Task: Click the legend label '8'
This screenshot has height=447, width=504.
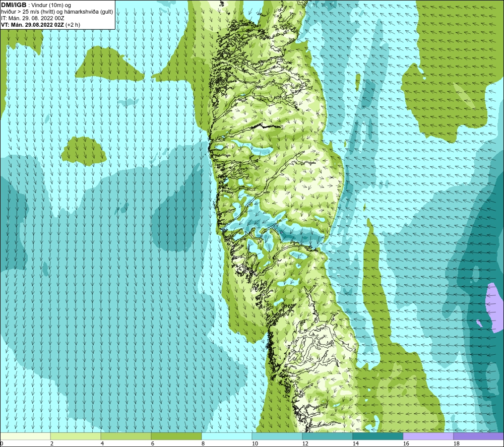Action: 203,443
